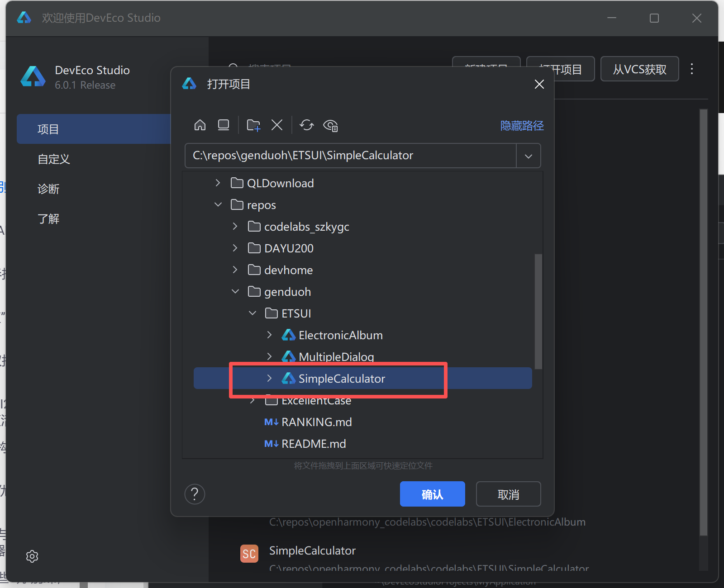Open the path history dropdown arrow
The image size is (724, 588).
(528, 156)
